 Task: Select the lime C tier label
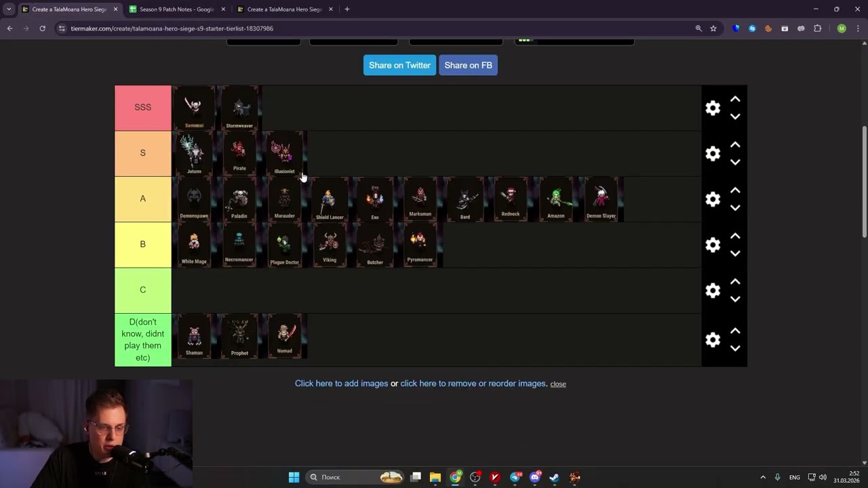click(x=143, y=290)
